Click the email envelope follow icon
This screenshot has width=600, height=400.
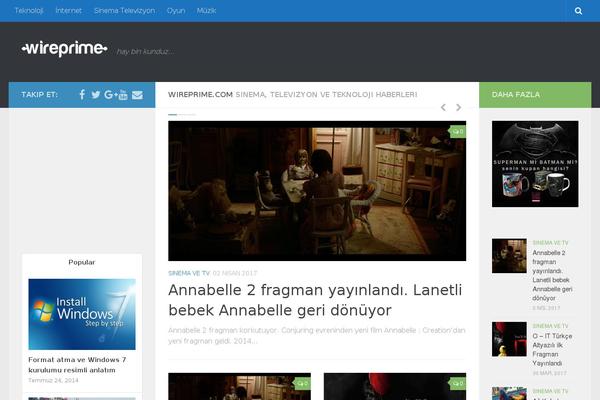[x=137, y=95]
